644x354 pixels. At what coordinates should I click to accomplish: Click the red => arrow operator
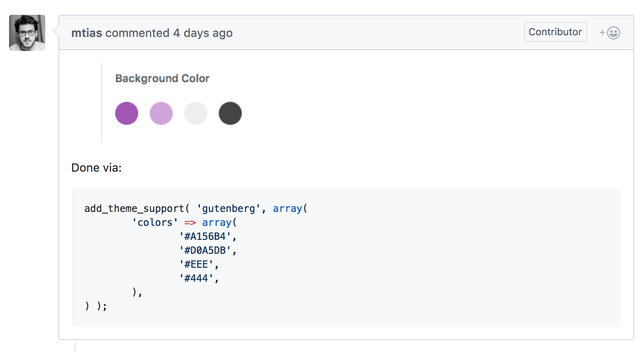click(190, 223)
